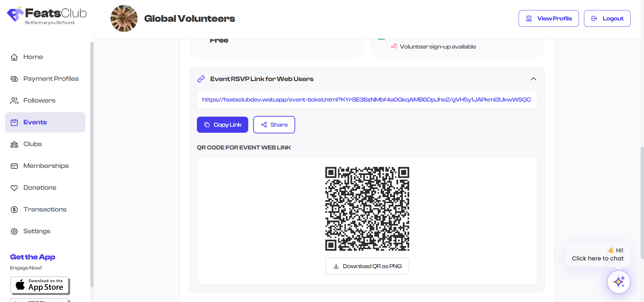Click the Events calendar icon
The image size is (644, 302).
14,123
